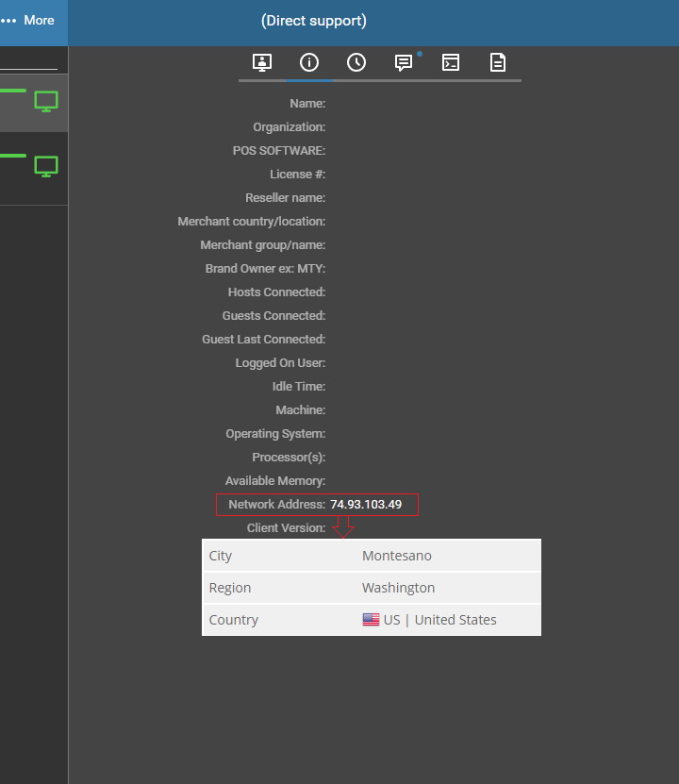Open the Notes document tab icon
This screenshot has width=679, height=784.
pos(498,62)
